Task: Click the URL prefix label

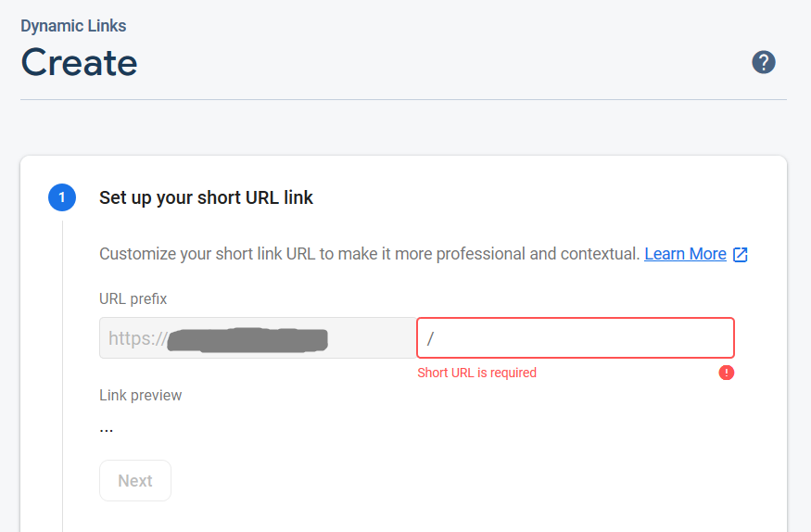Action: pyautogui.click(x=133, y=298)
